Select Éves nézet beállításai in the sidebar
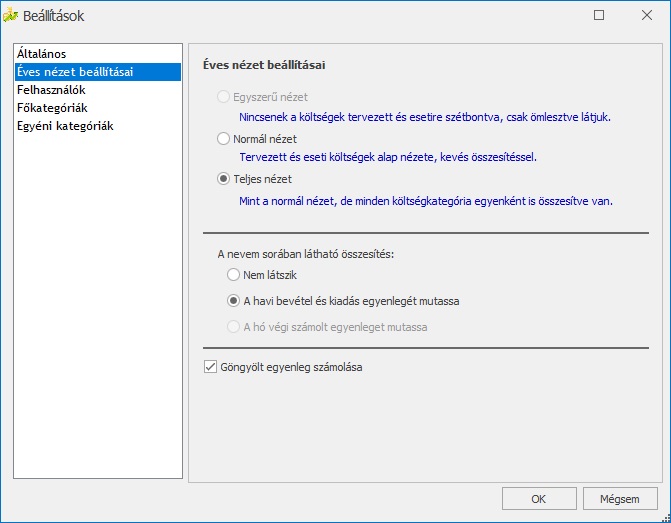 coord(75,72)
